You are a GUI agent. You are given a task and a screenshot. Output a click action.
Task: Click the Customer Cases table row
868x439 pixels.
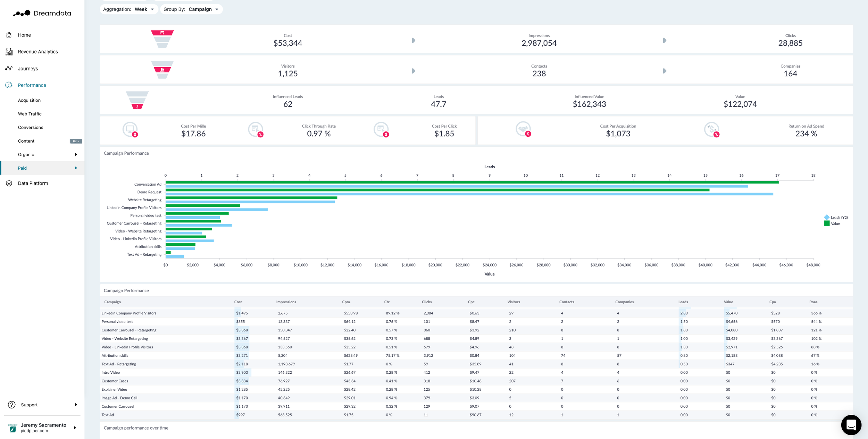coord(476,381)
